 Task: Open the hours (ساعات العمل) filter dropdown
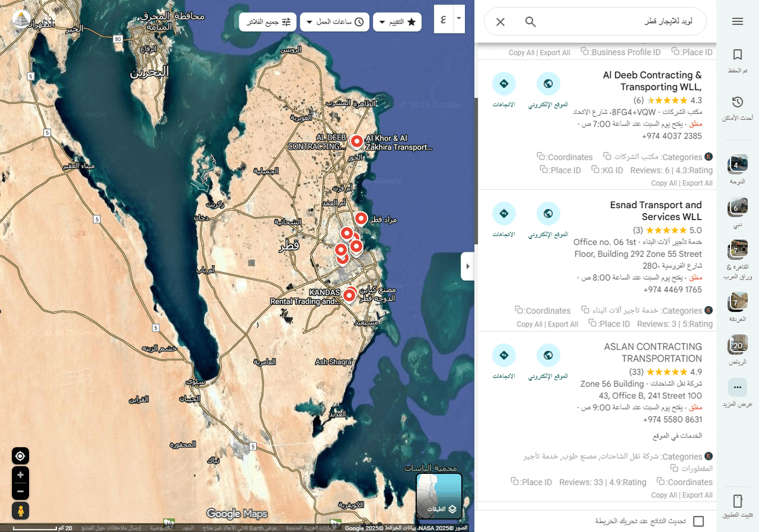[x=335, y=22]
